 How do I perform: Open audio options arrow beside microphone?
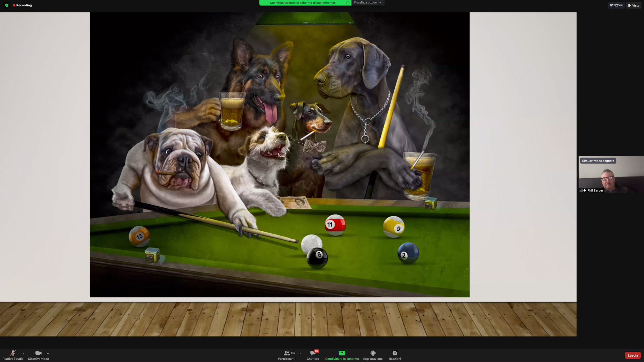(x=23, y=353)
